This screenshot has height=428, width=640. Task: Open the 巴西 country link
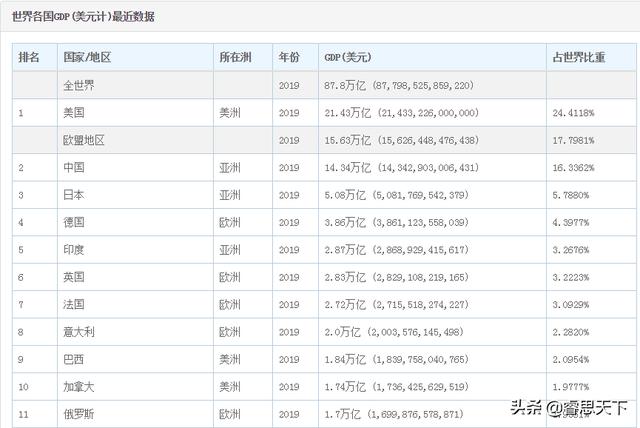click(x=73, y=357)
